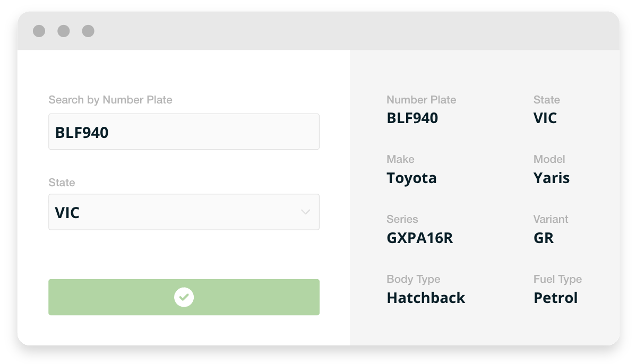Select the Toyota make value
The height and width of the screenshot is (364, 636).
[411, 178]
